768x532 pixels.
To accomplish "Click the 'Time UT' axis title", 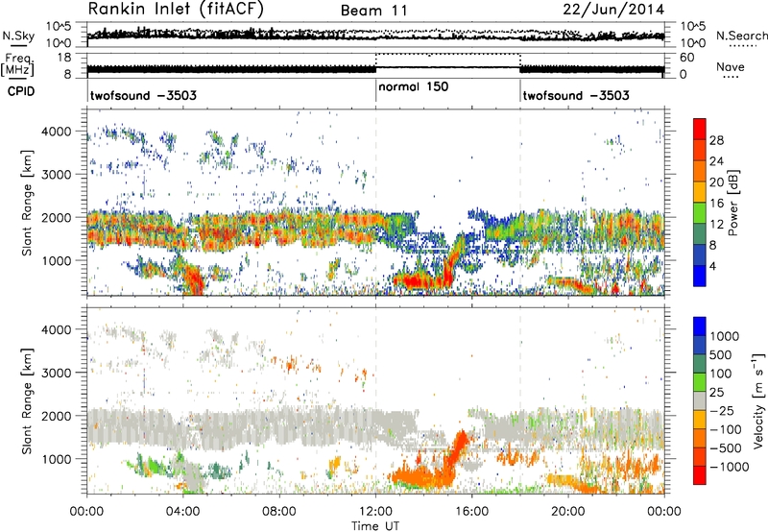I will (x=375, y=525).
